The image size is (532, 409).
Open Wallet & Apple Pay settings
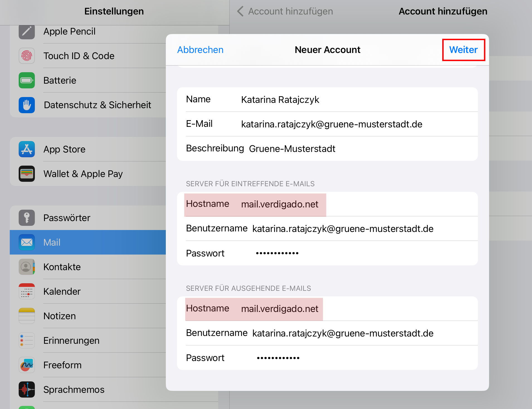click(x=88, y=174)
